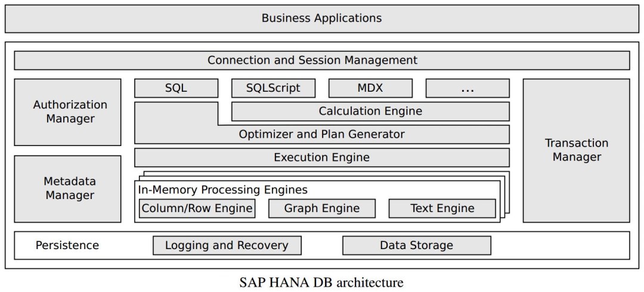Image resolution: width=644 pixels, height=292 pixels.
Task: Select the Metadata Manager block
Action: pos(67,188)
